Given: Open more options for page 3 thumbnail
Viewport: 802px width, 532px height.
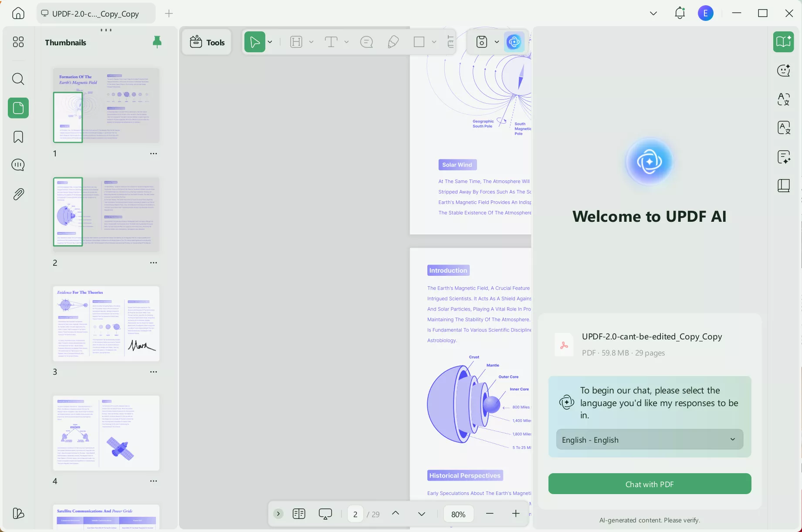Looking at the screenshot, I should [153, 372].
